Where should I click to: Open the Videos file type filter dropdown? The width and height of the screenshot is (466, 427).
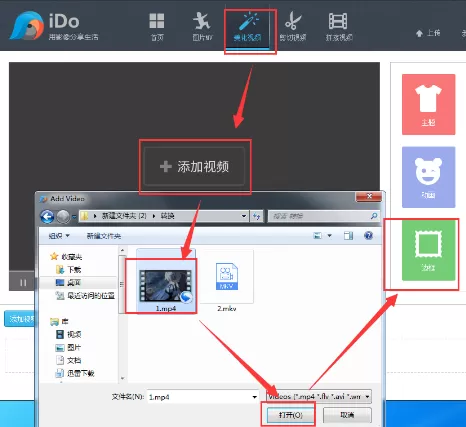[319, 397]
